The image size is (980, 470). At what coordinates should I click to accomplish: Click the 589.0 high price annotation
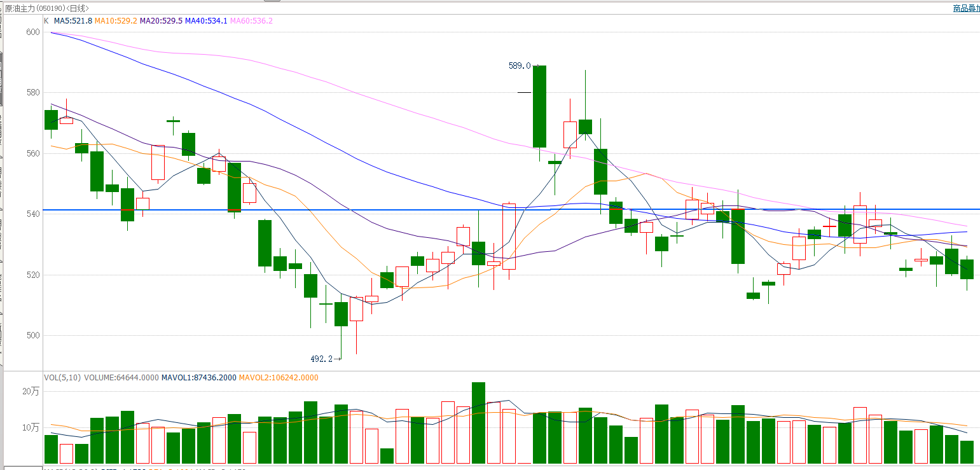pos(519,66)
